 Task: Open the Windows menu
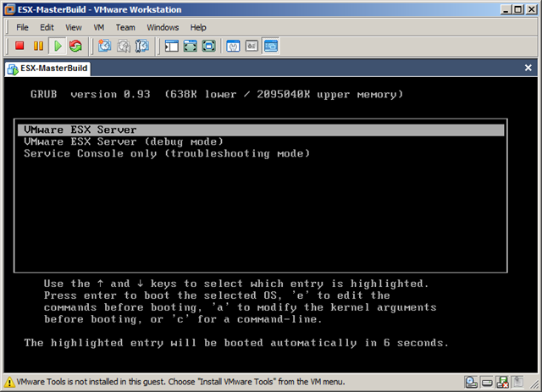163,27
